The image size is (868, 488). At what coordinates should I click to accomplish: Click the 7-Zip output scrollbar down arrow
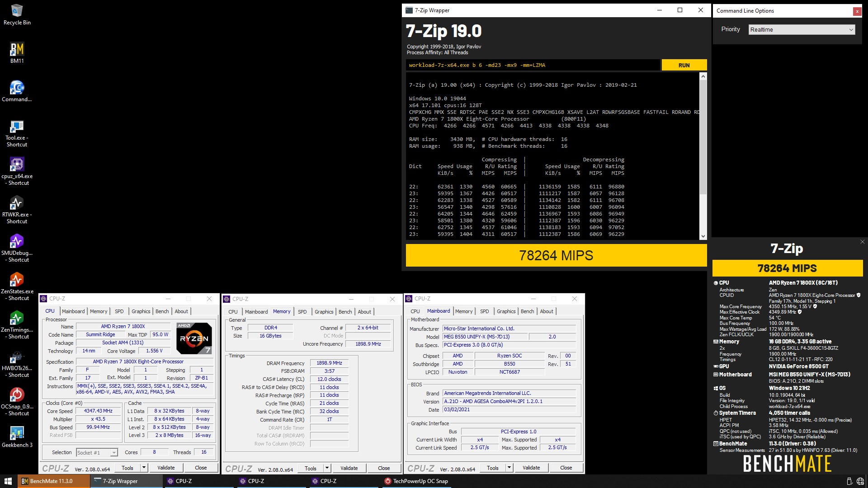pos(703,236)
